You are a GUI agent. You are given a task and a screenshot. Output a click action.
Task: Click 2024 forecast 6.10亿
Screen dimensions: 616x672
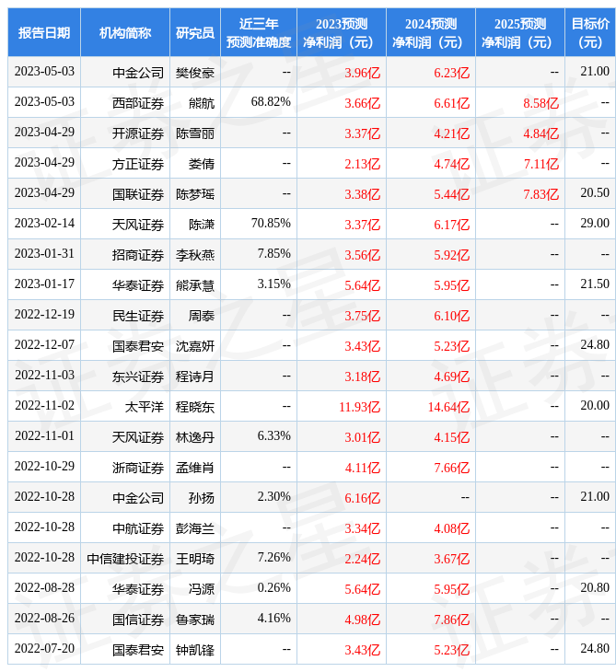pos(452,316)
